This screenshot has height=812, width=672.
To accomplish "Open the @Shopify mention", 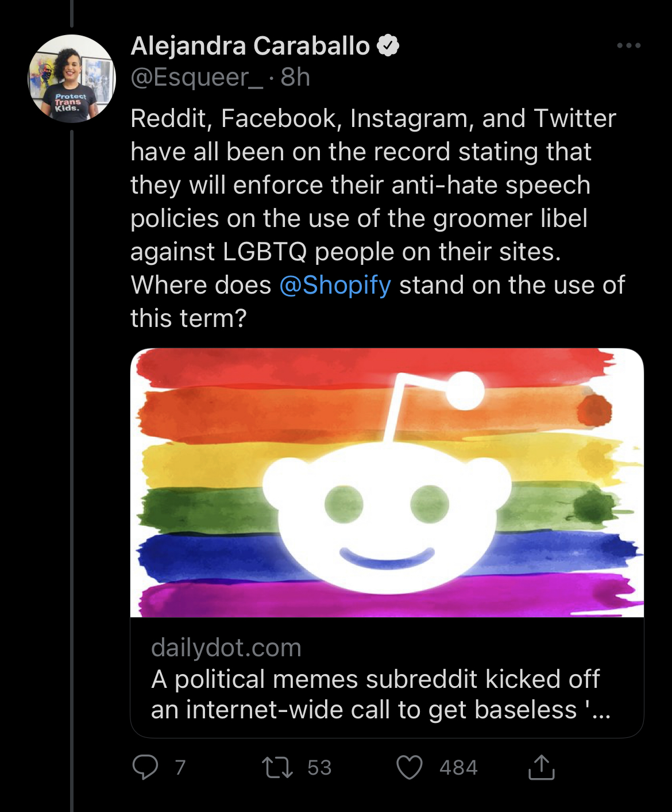I will pos(335,285).
